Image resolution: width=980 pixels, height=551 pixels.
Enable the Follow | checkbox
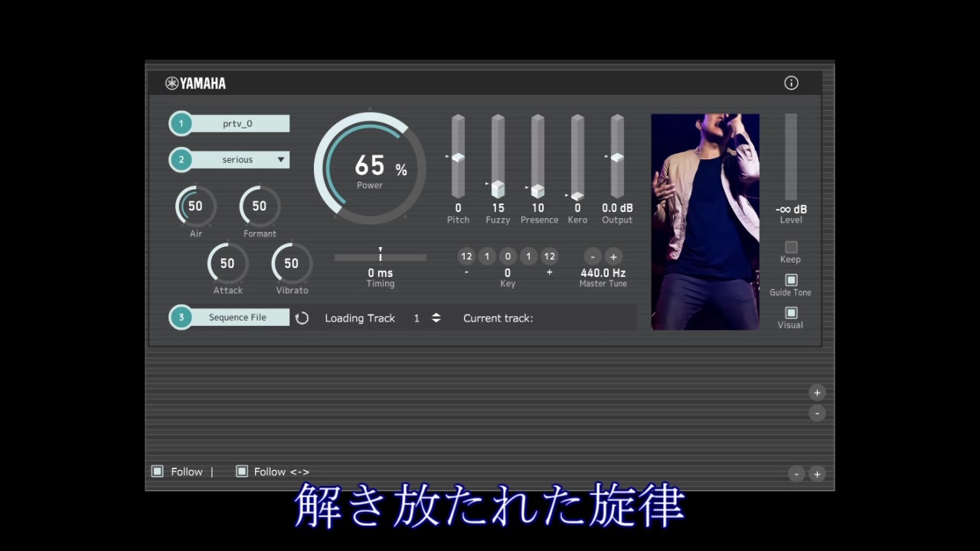[x=157, y=471]
